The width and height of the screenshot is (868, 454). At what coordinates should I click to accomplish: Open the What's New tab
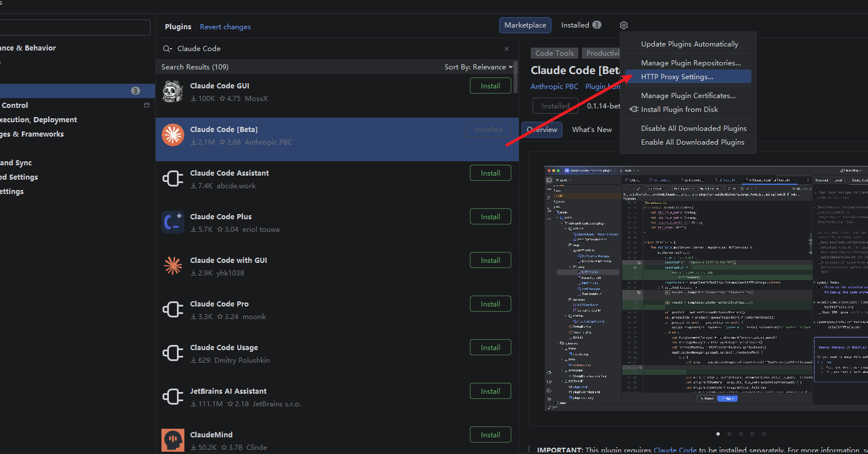pyautogui.click(x=592, y=130)
